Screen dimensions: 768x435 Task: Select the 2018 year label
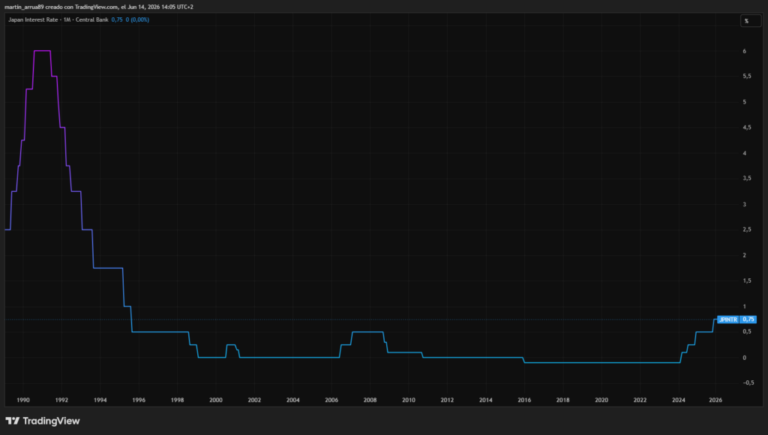click(x=563, y=400)
